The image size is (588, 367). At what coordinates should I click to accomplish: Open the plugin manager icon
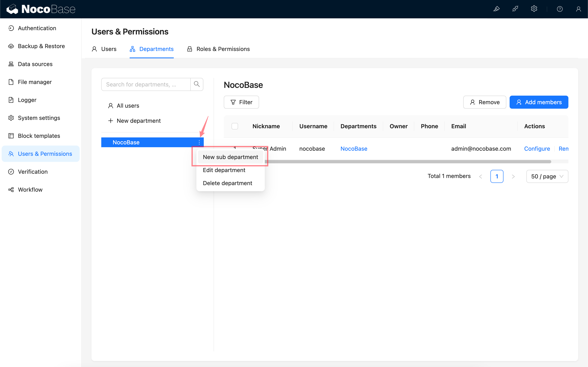(x=515, y=9)
